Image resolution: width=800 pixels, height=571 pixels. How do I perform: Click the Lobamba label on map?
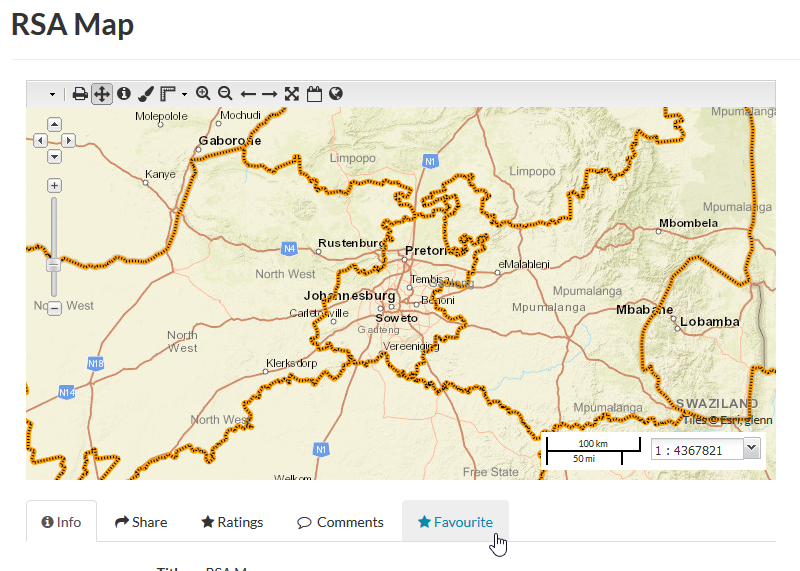[710, 321]
